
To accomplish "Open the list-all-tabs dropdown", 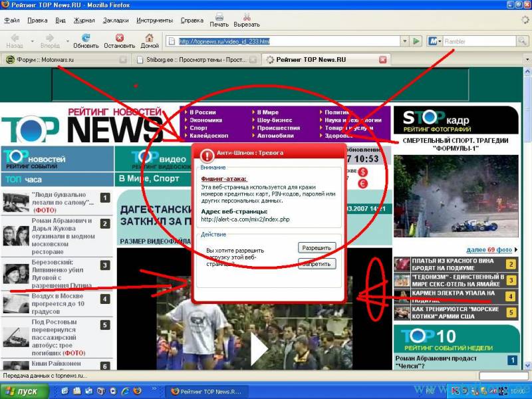I will 527,60.
